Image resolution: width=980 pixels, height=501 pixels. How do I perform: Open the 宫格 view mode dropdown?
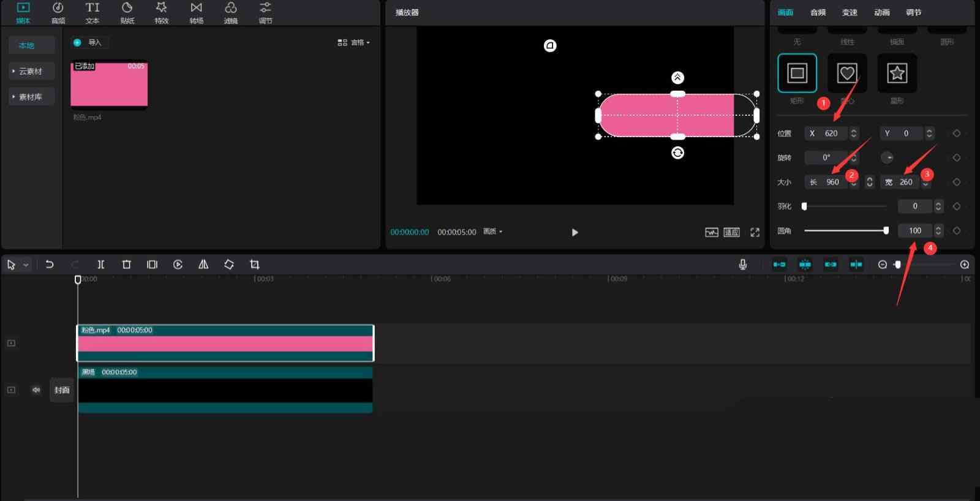[x=354, y=42]
